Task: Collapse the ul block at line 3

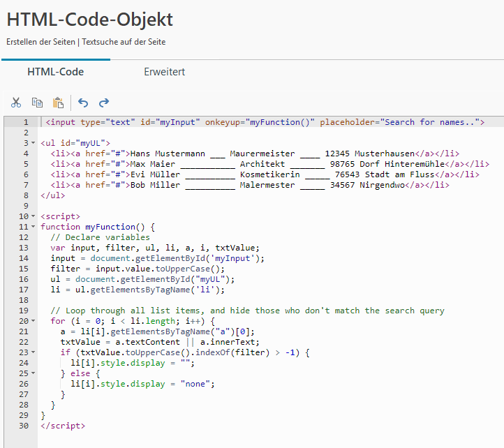Action: coord(33,143)
